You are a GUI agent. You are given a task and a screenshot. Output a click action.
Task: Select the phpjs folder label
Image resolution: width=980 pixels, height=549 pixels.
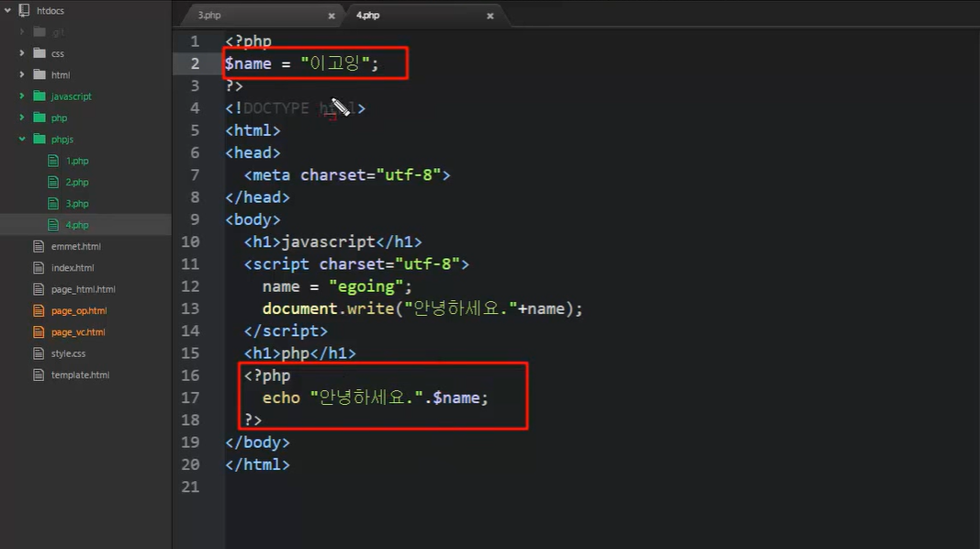click(62, 140)
